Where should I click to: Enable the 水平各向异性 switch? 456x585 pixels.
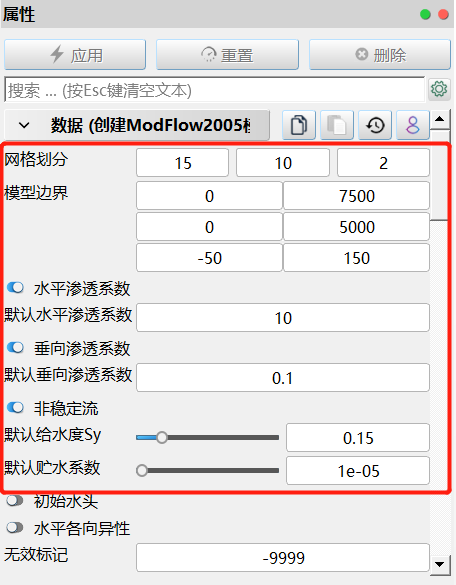(x=15, y=528)
